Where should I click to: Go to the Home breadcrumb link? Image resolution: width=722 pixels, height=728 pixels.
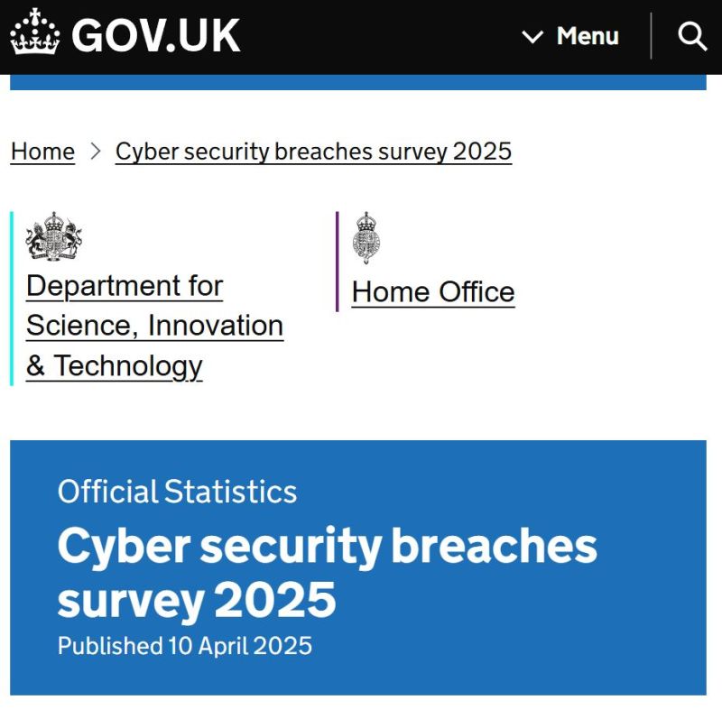pos(42,152)
